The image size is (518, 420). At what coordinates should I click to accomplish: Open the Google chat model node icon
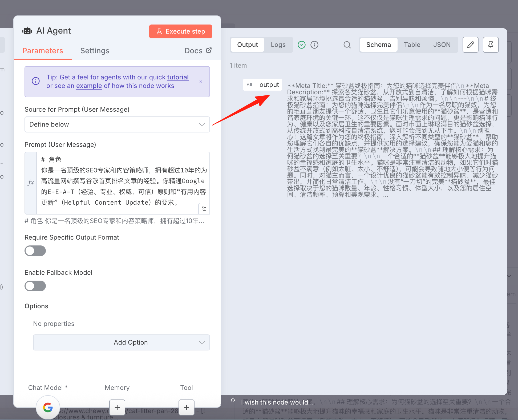tap(48, 407)
